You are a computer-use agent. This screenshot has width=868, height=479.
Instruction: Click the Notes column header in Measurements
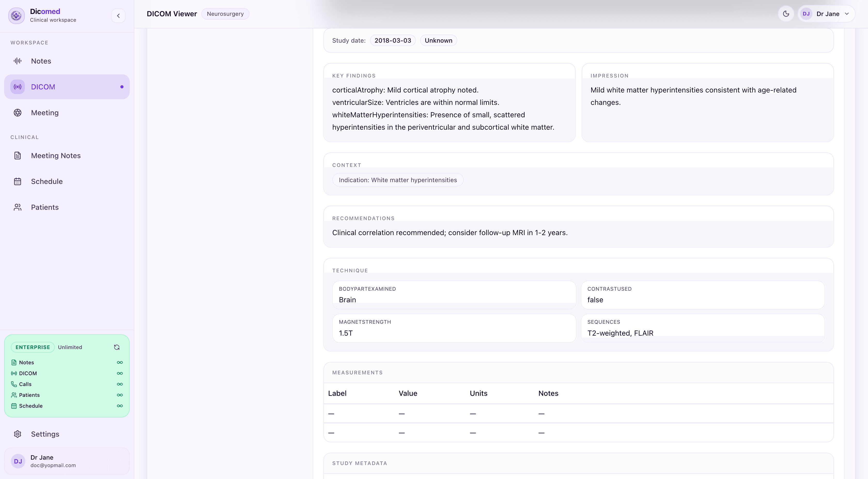coord(548,393)
